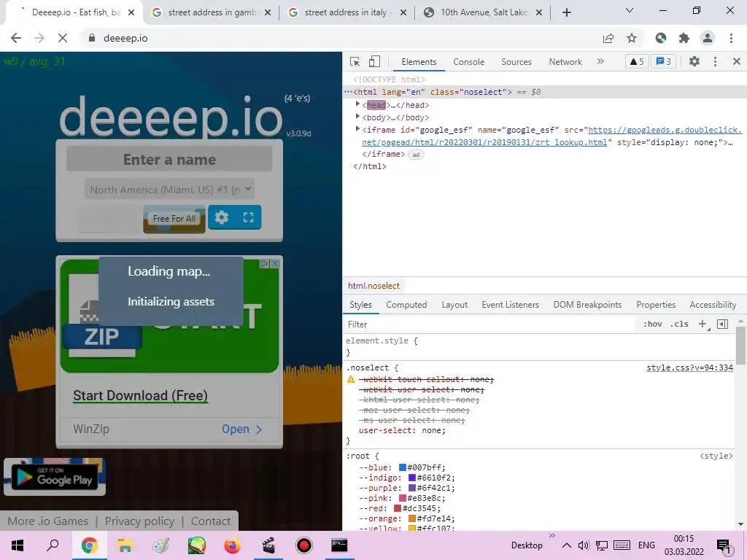Go back to previous page

click(16, 38)
